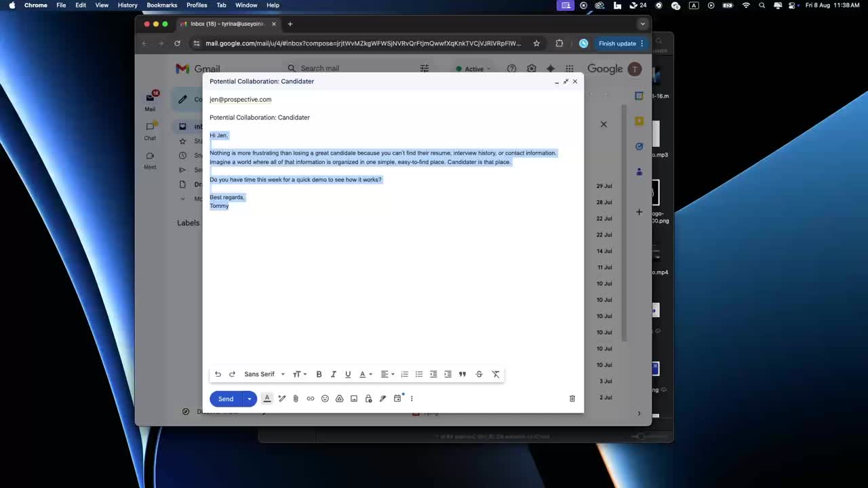Image resolution: width=868 pixels, height=488 pixels.
Task: Click the Finish update button
Action: (x=621, y=43)
